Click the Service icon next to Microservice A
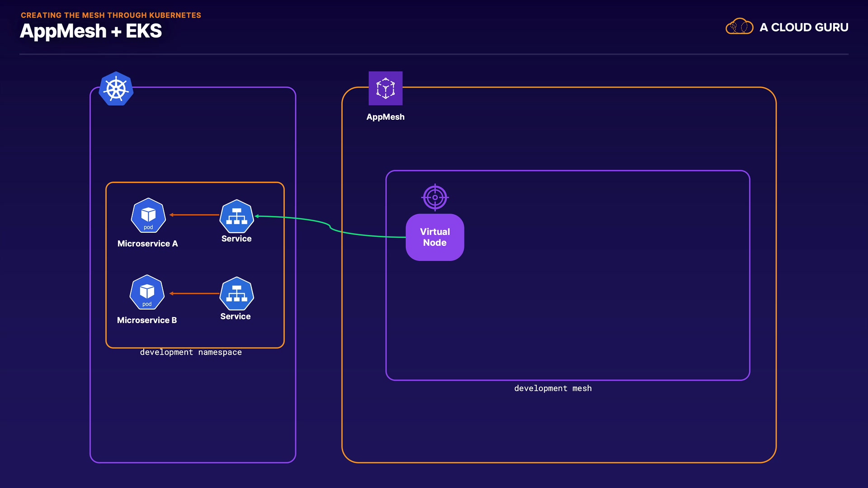 236,216
